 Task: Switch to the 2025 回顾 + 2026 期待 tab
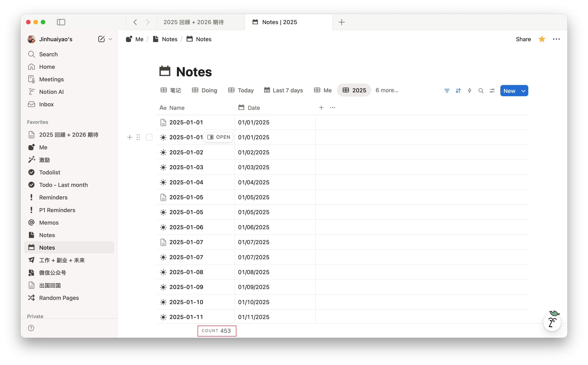[193, 22]
